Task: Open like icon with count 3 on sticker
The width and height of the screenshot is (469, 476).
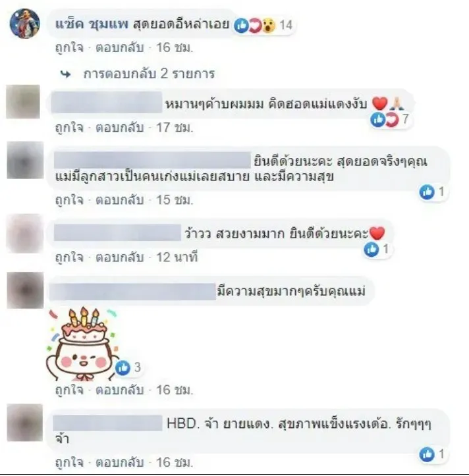Action: pos(128,367)
